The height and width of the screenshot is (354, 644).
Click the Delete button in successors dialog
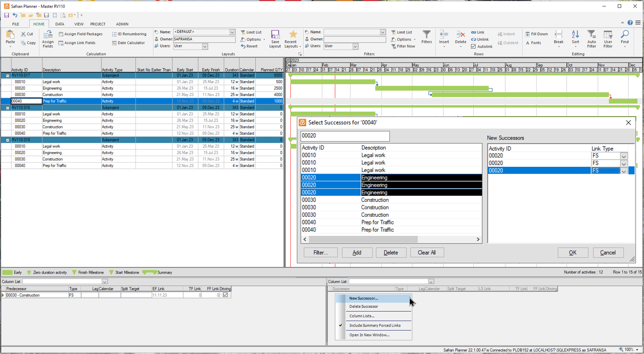click(x=391, y=253)
